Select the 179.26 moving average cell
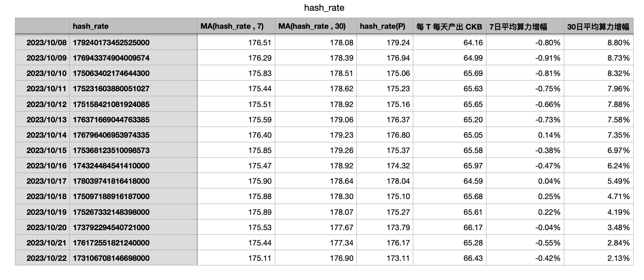This screenshot has width=644, height=280. point(316,150)
